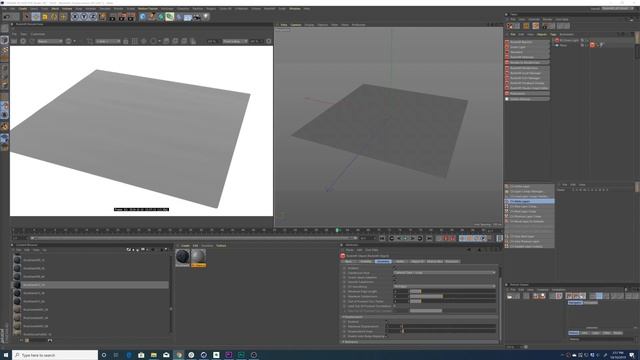Switch to the Geometry tab in Attributes
The image size is (640, 360).
pos(383,261)
